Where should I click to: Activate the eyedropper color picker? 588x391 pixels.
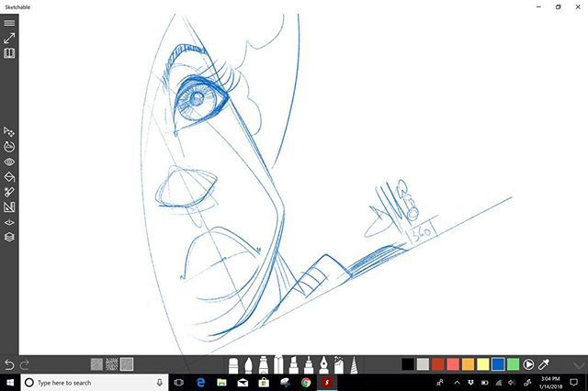point(544,364)
